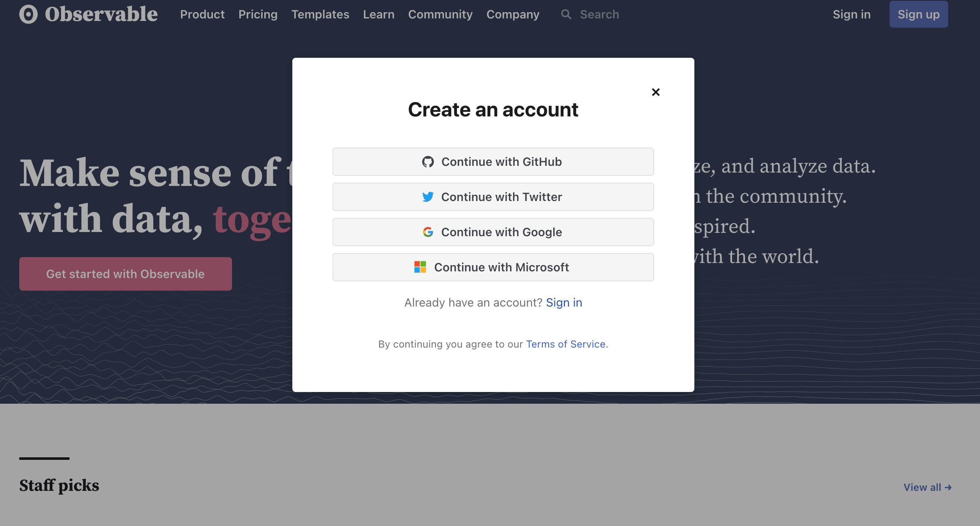Open the Product menu
Image resolution: width=980 pixels, height=526 pixels.
click(202, 15)
